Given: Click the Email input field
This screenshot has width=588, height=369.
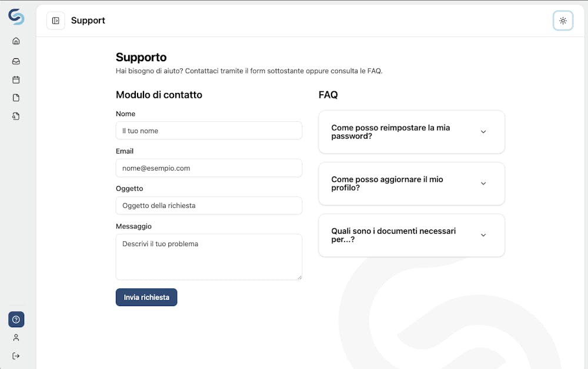Looking at the screenshot, I should (x=209, y=168).
